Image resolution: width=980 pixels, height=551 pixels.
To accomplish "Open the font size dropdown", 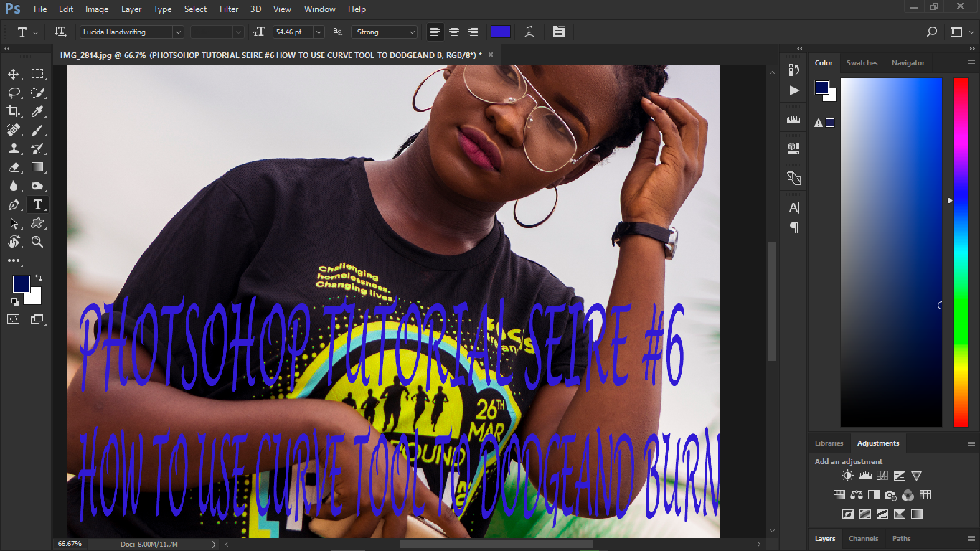I will pyautogui.click(x=318, y=31).
